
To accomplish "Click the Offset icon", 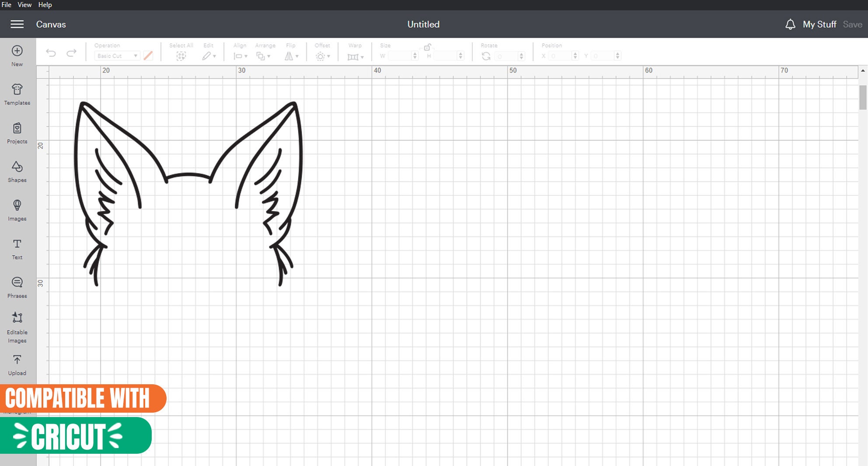I will (321, 56).
